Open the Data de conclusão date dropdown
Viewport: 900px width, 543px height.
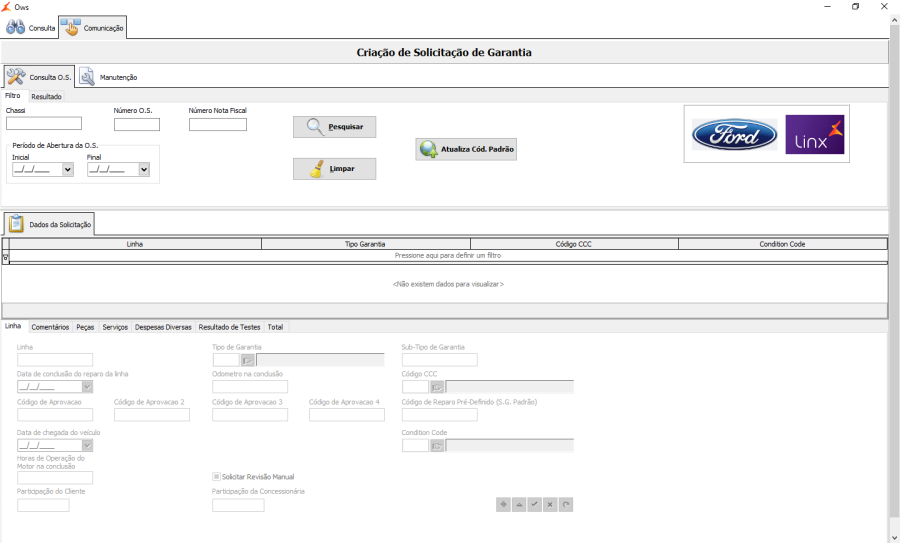coord(87,387)
